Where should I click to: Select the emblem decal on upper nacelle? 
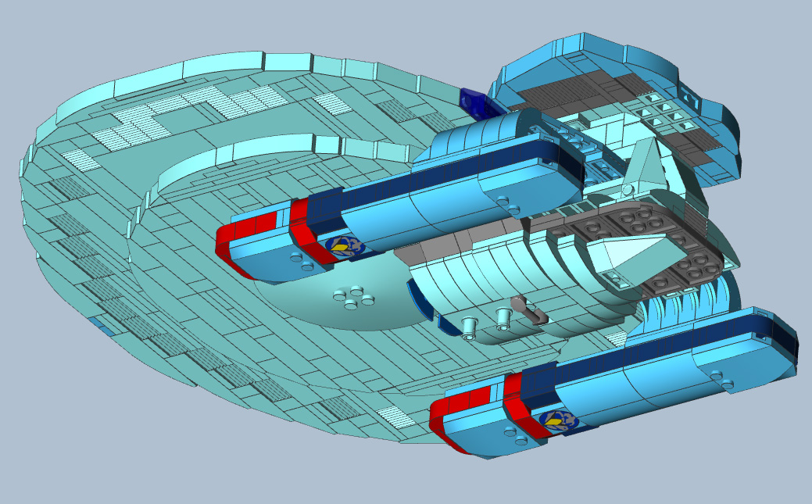click(345, 247)
